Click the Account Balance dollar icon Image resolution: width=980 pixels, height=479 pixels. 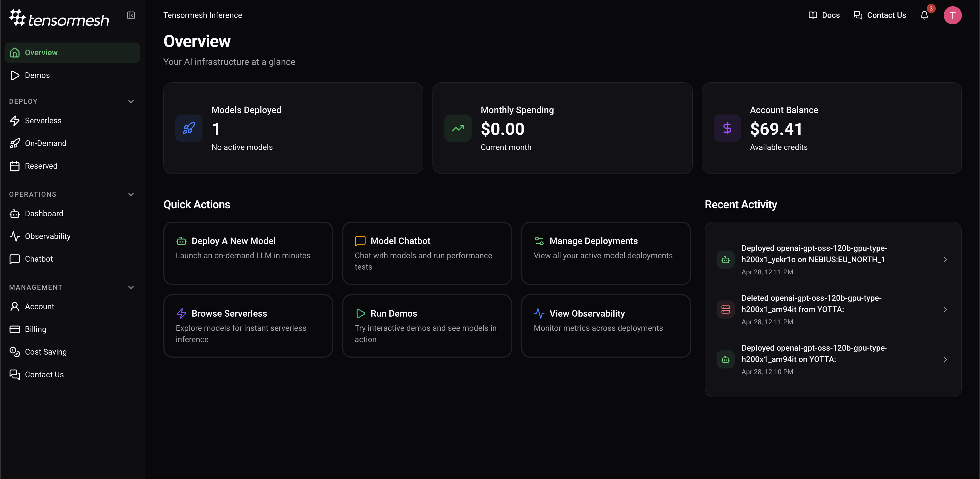727,128
